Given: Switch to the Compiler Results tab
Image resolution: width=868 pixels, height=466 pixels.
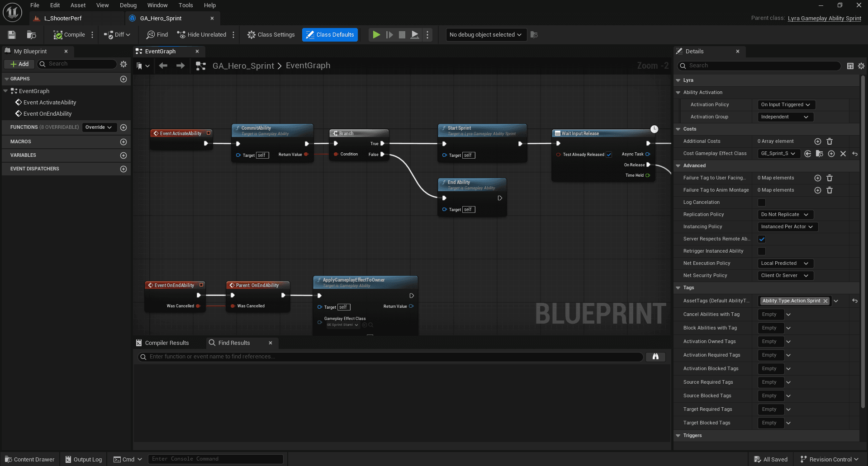Looking at the screenshot, I should point(167,343).
